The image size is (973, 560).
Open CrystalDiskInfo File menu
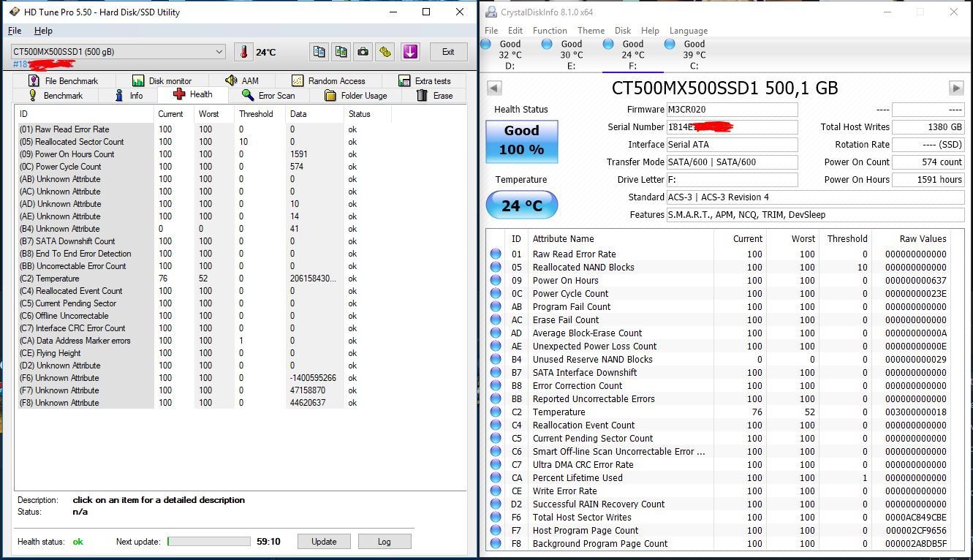pyautogui.click(x=491, y=31)
